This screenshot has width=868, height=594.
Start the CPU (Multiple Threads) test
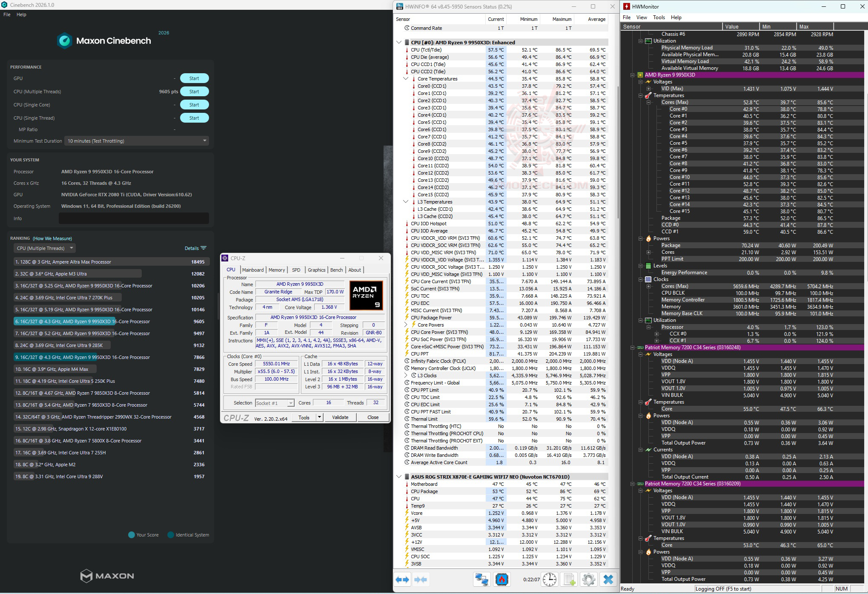(x=194, y=92)
